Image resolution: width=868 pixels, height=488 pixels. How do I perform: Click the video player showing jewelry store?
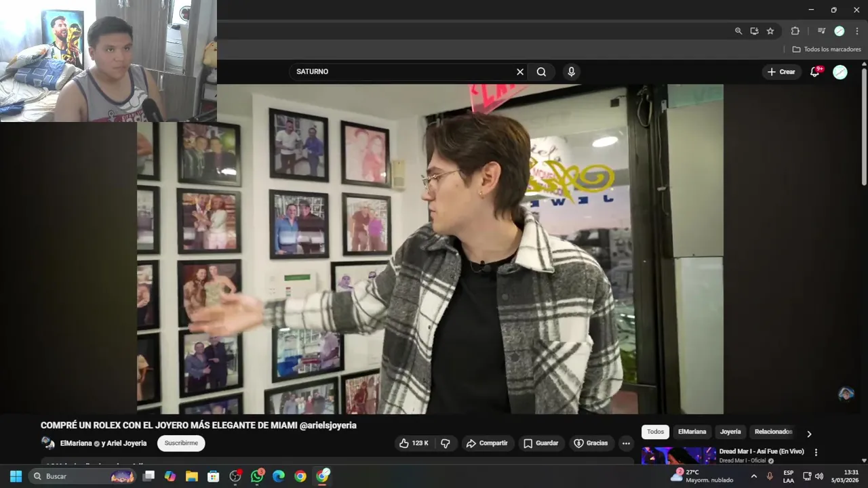[430, 249]
